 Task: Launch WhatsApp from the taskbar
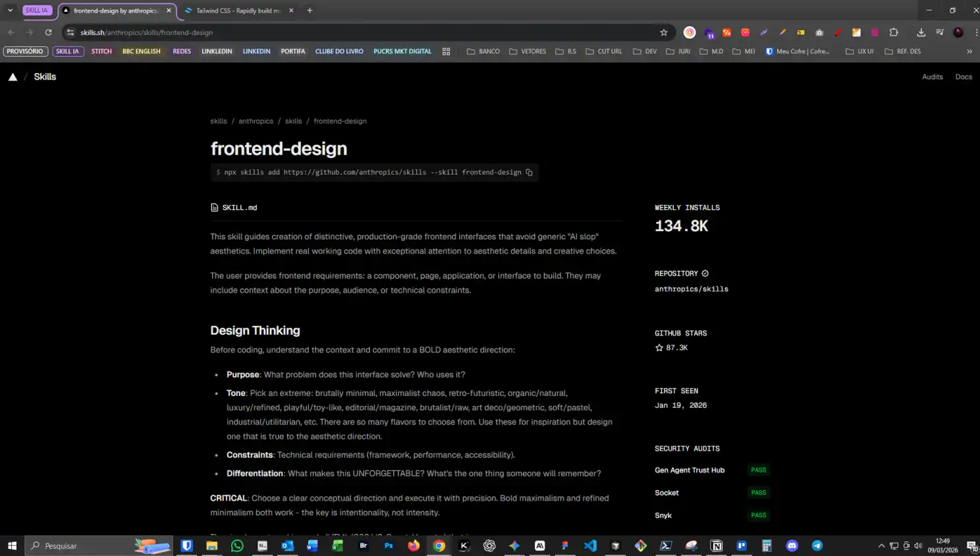click(237, 545)
